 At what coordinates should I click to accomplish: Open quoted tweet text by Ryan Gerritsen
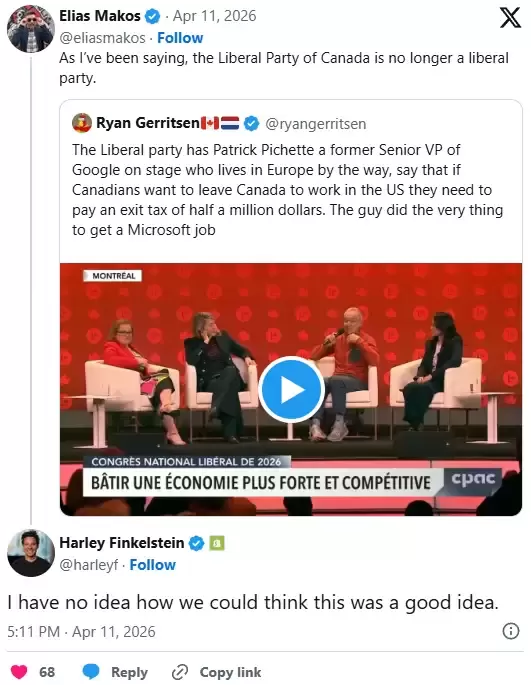click(x=288, y=190)
